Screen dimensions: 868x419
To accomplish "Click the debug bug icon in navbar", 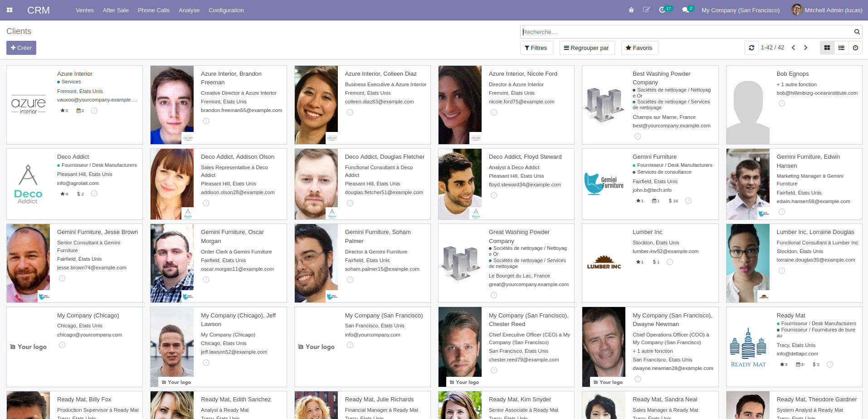I will 631,10.
